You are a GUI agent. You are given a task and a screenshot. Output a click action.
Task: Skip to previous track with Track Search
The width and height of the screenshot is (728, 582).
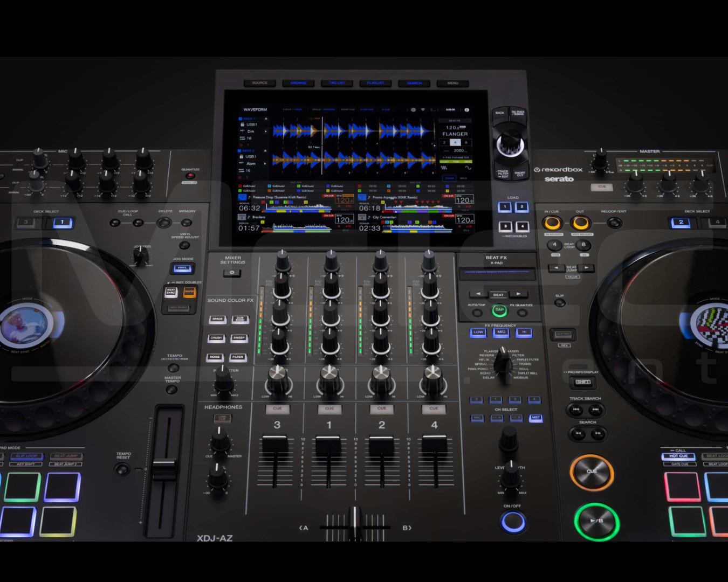point(575,410)
